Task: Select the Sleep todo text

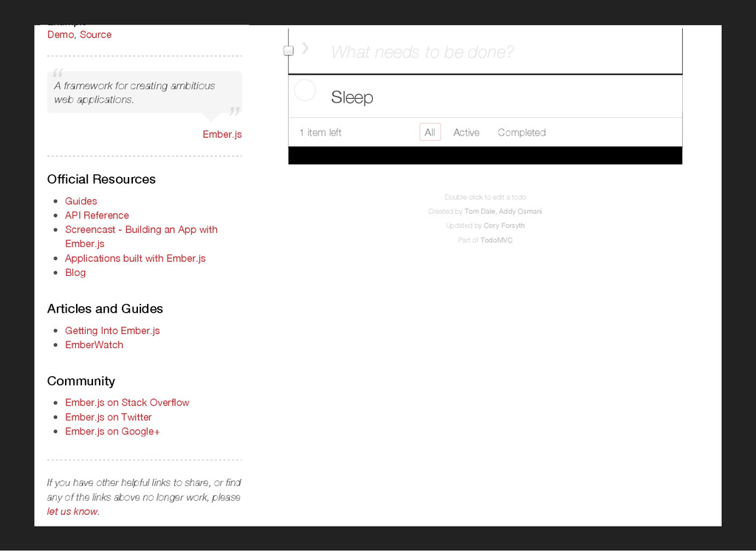Action: 352,97
